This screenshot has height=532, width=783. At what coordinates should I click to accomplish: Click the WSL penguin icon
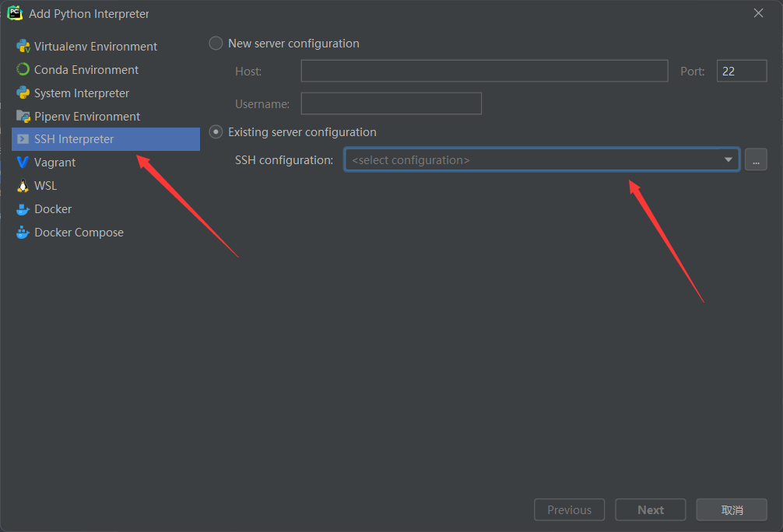click(23, 186)
